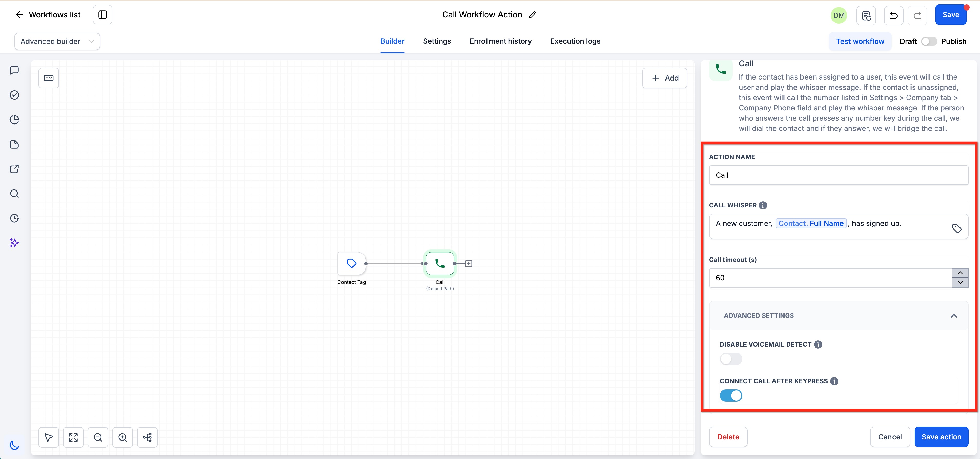Click Add button on canvas

tap(664, 78)
